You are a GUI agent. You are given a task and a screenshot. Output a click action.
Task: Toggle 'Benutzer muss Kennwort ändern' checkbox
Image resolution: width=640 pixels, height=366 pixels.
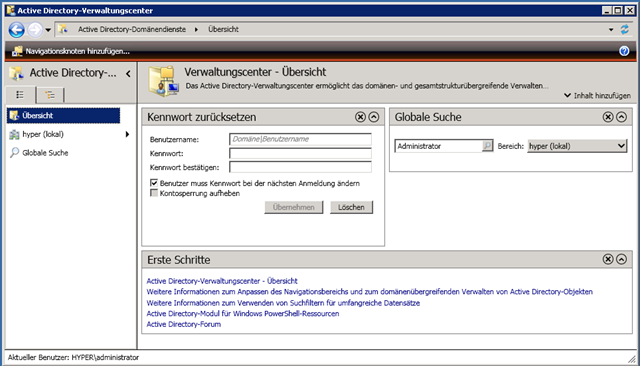point(154,183)
